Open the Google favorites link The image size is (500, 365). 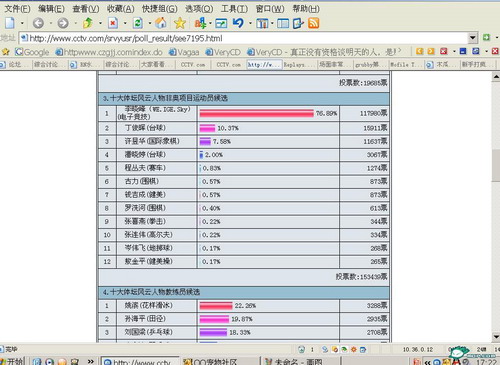(x=32, y=52)
